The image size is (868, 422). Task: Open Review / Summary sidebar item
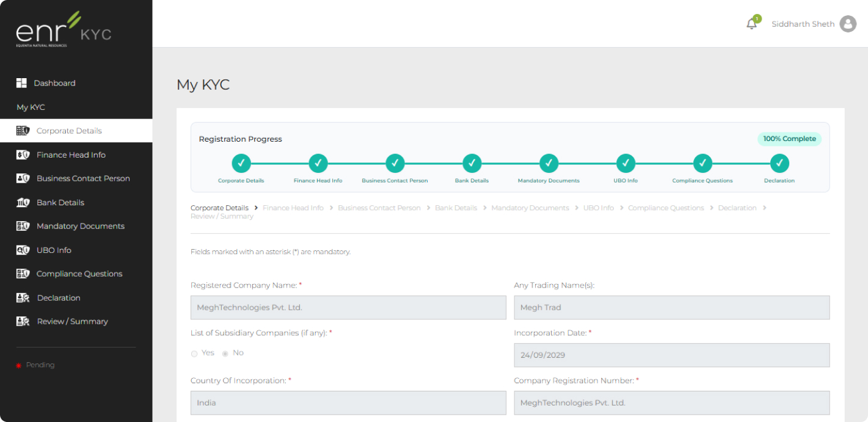click(72, 321)
